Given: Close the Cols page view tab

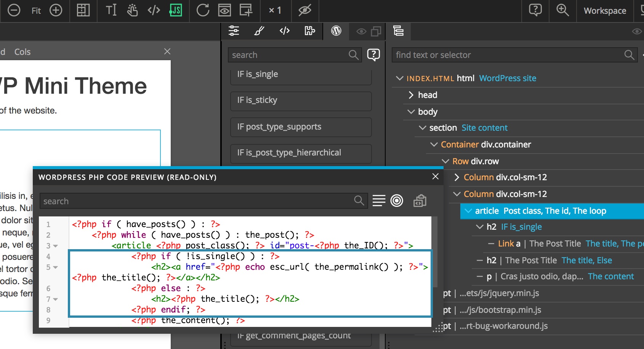Looking at the screenshot, I should pos(167,51).
